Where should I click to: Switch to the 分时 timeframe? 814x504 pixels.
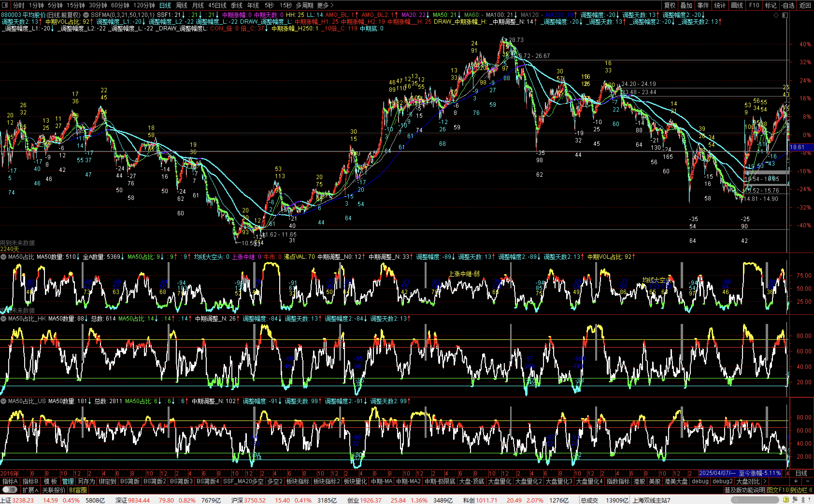(x=18, y=5)
